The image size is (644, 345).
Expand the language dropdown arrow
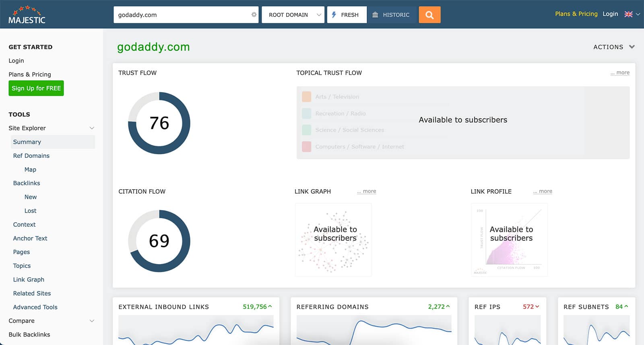[638, 14]
